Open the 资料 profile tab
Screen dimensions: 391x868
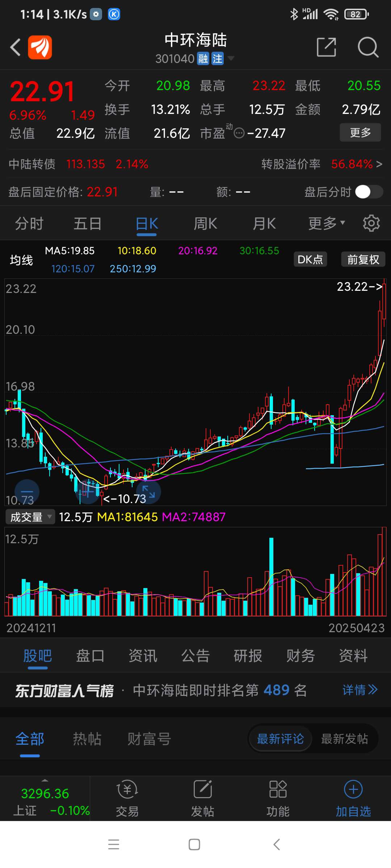click(x=353, y=656)
